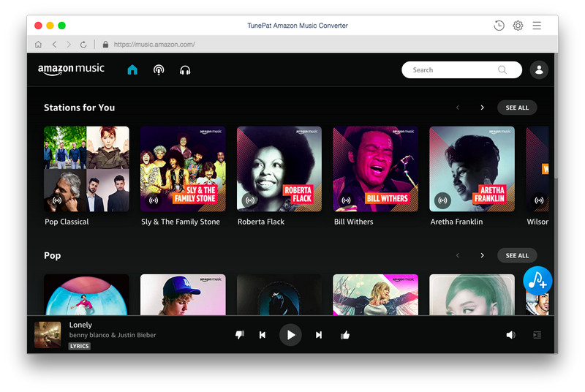Go to browser home page icon
The image size is (585, 392).
point(38,45)
